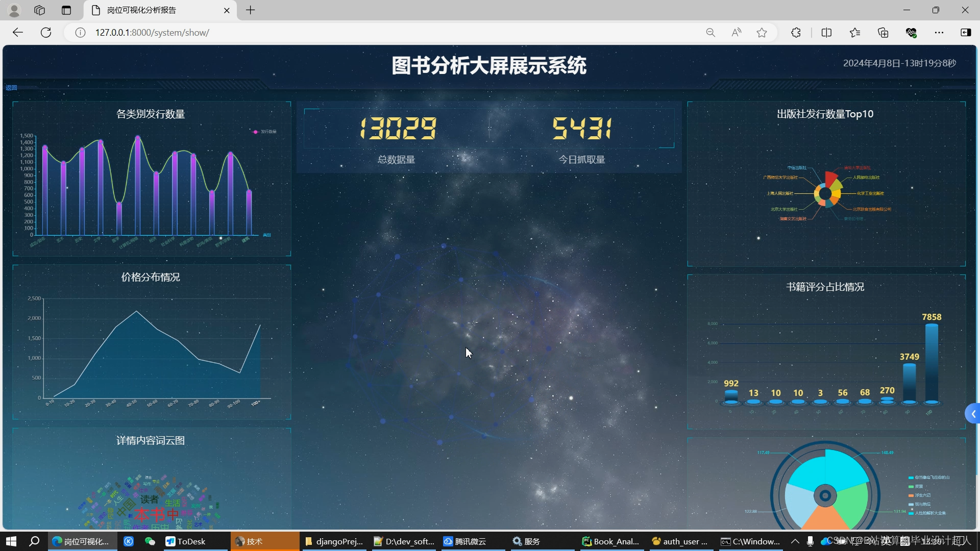This screenshot has height=551, width=980.
Task: Click the 返回 link at top left
Action: pos(11,88)
